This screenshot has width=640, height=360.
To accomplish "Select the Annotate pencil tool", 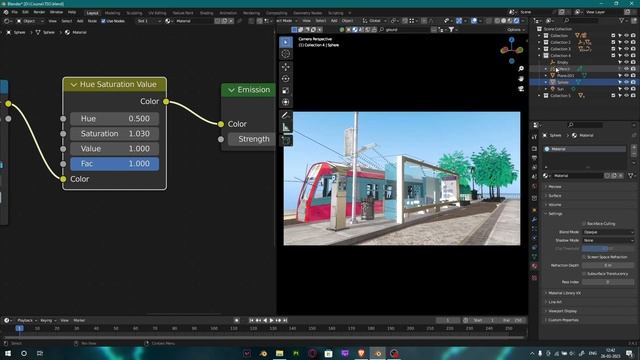I will click(x=286, y=116).
